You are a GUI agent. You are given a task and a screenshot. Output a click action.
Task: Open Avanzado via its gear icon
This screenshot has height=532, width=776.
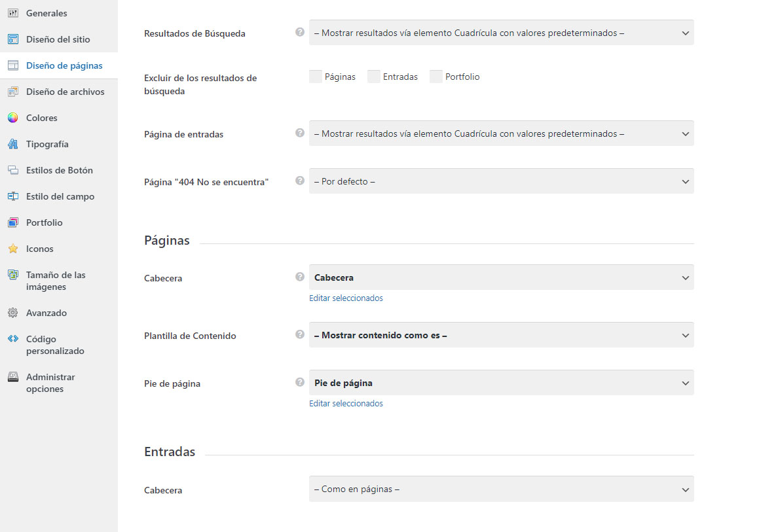(13, 313)
